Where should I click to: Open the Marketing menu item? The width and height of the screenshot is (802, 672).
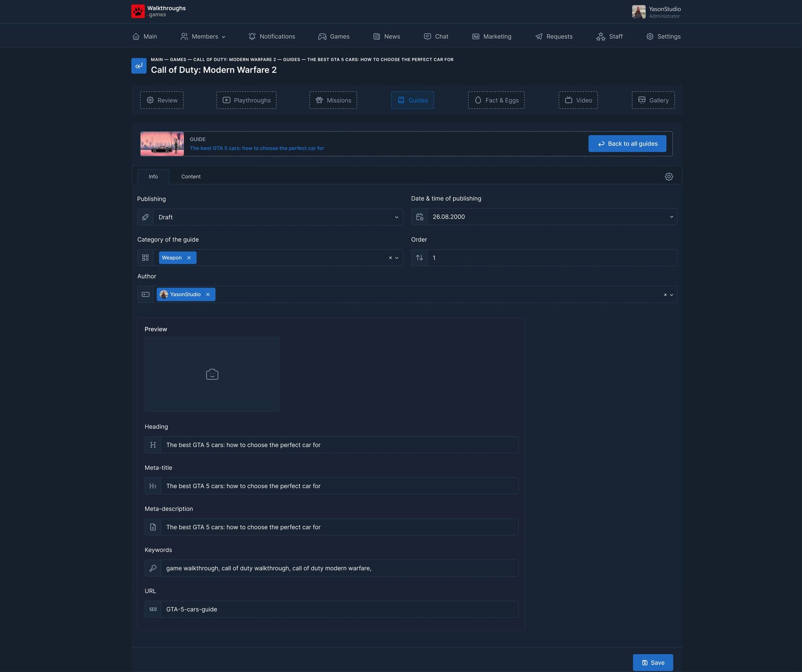click(x=491, y=36)
